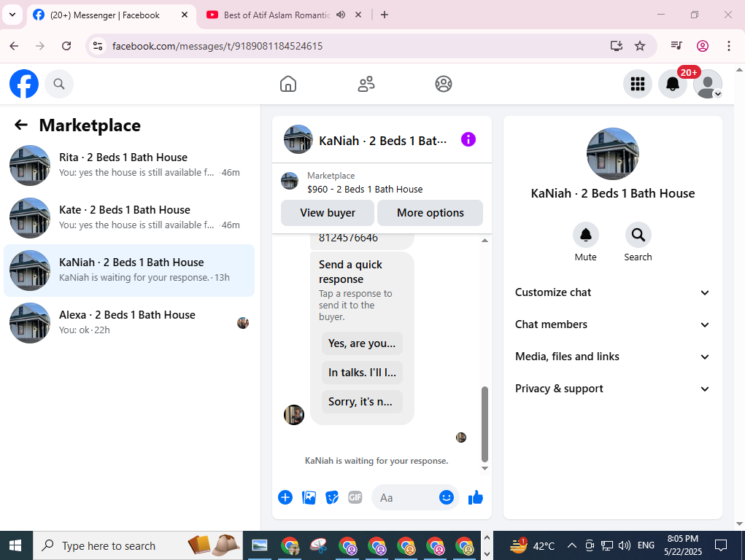
Task: Open Windows notification center
Action: (721, 545)
